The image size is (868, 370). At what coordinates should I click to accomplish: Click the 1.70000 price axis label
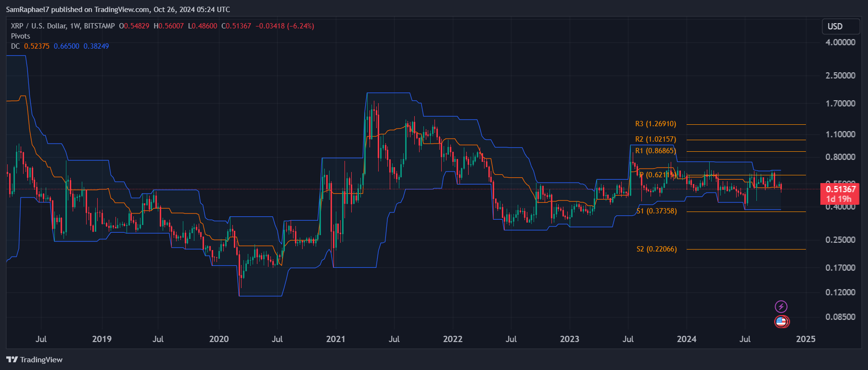pos(841,104)
